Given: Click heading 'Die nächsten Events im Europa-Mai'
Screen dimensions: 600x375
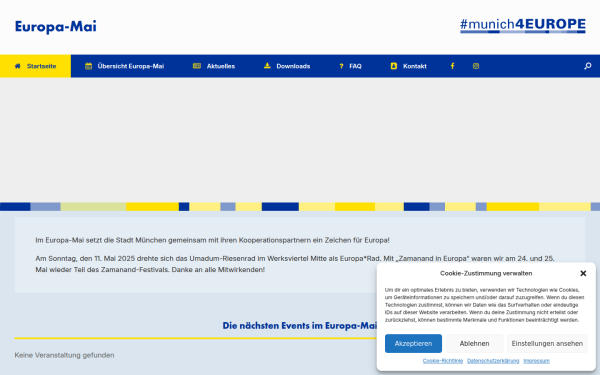Looking at the screenshot, I should (300, 326).
